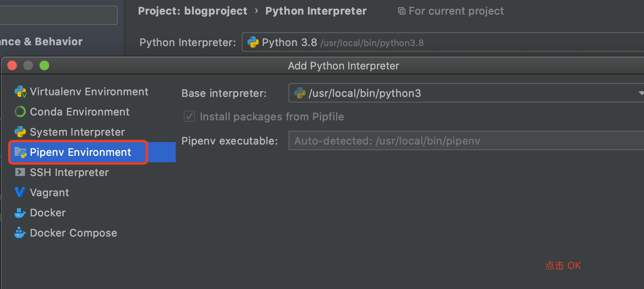Expand the Python Interpreter selector for Python 3.8

point(442,42)
